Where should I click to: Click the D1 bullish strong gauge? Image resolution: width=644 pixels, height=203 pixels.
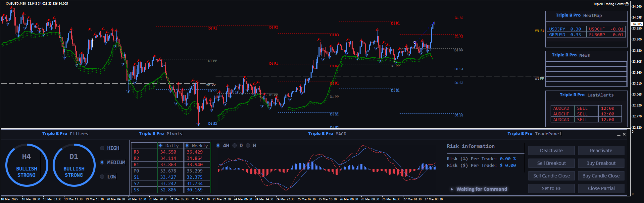click(74, 165)
